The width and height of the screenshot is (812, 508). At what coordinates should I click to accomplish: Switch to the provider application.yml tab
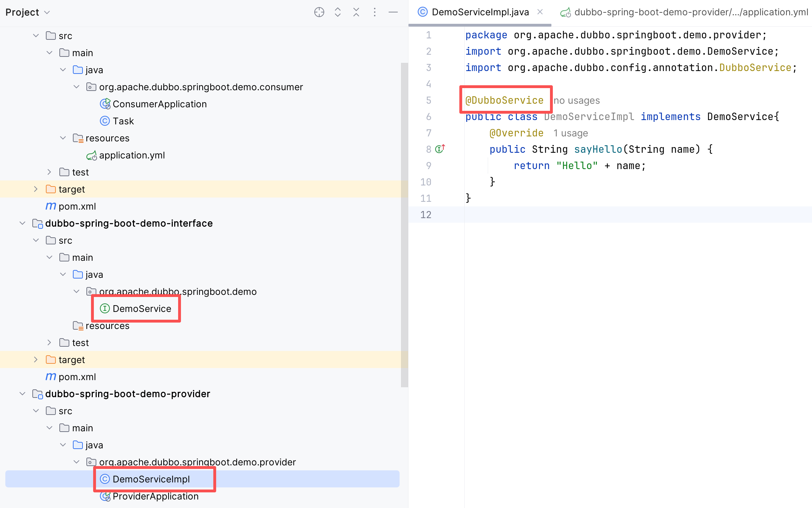[x=685, y=12]
